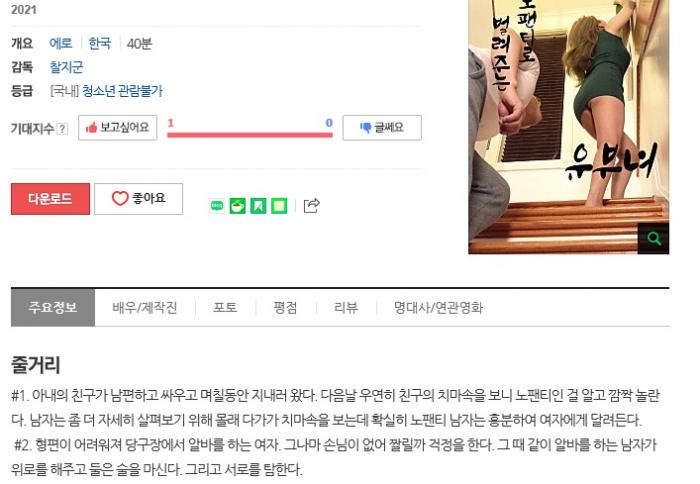Image resolution: width=700 pixels, height=484 pixels.
Task: Toggle the 좋아요 heart button
Action: [138, 198]
